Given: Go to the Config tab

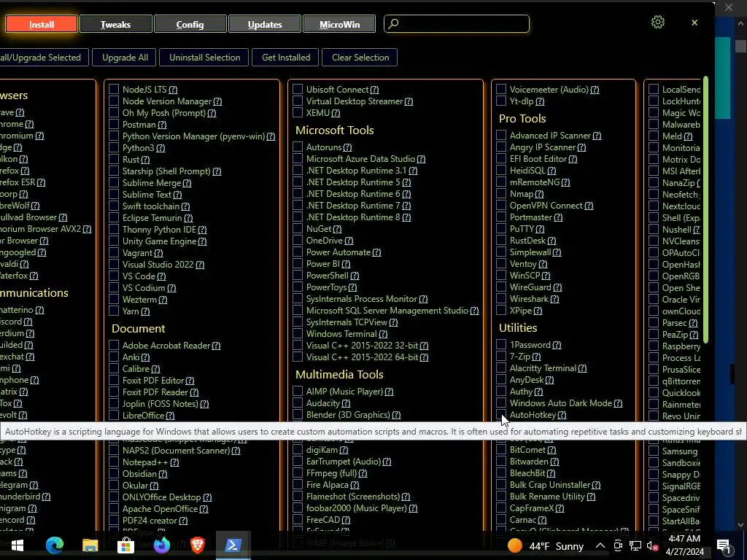Looking at the screenshot, I should (x=190, y=24).
